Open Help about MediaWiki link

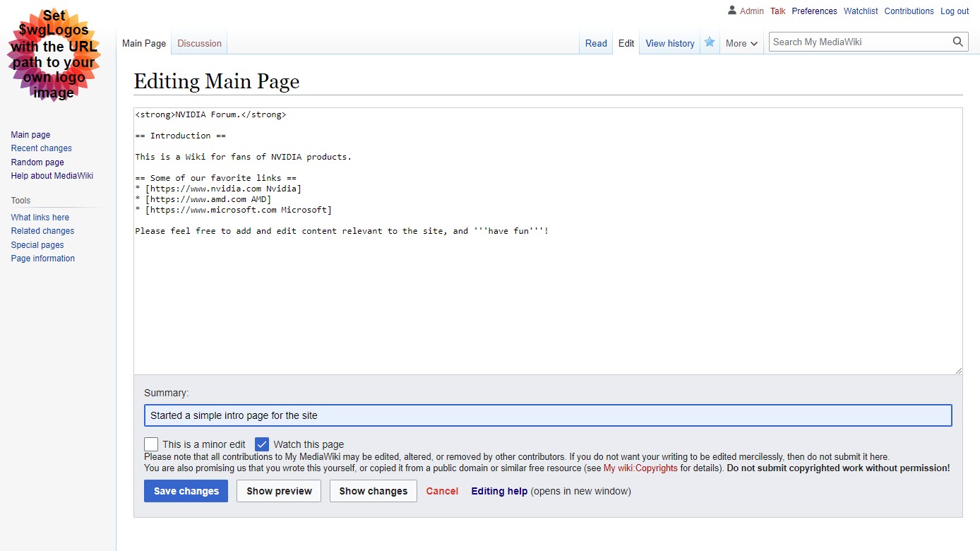[52, 176]
